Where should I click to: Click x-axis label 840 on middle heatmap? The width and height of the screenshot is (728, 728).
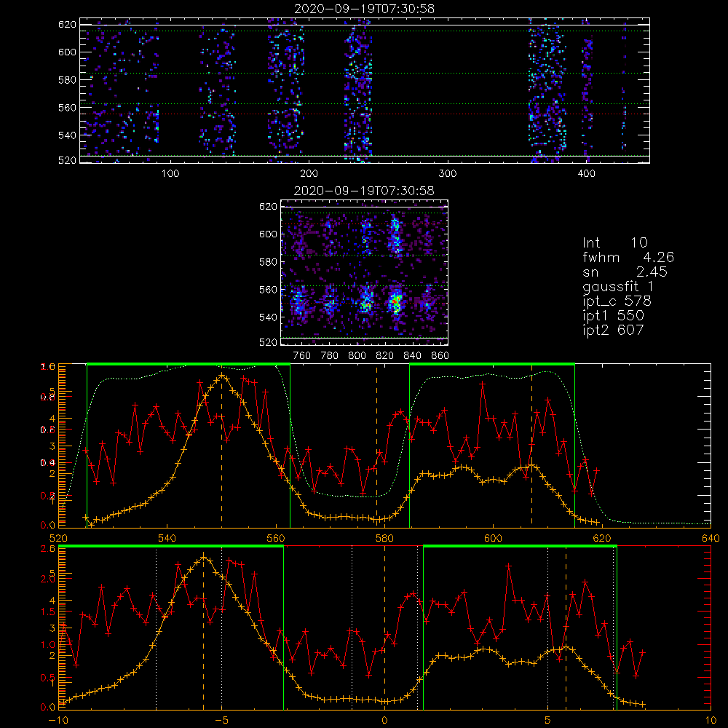[x=412, y=356]
